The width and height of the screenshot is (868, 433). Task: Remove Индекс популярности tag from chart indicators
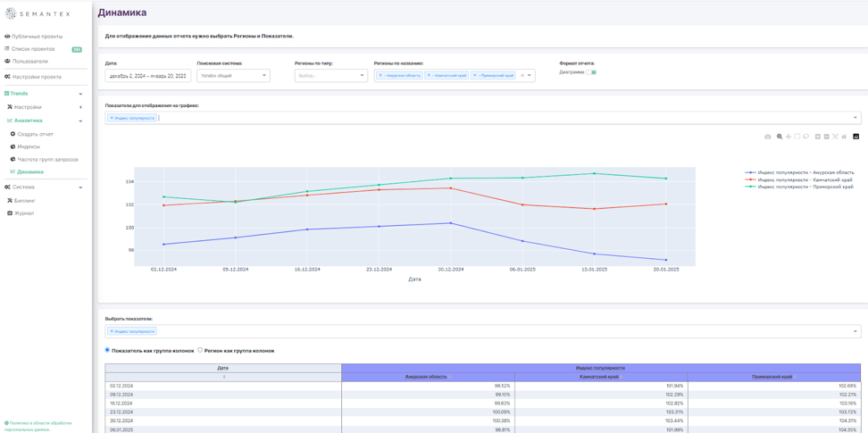(x=112, y=118)
